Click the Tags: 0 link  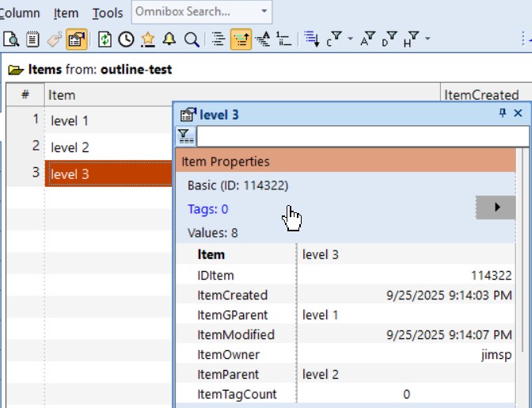point(208,209)
